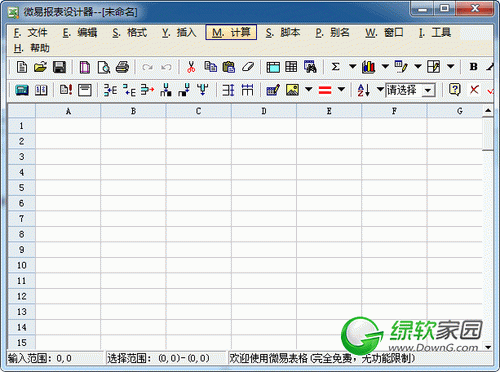The height and width of the screenshot is (372, 500).
Task: Click the bar chart icon
Action: coord(368,67)
